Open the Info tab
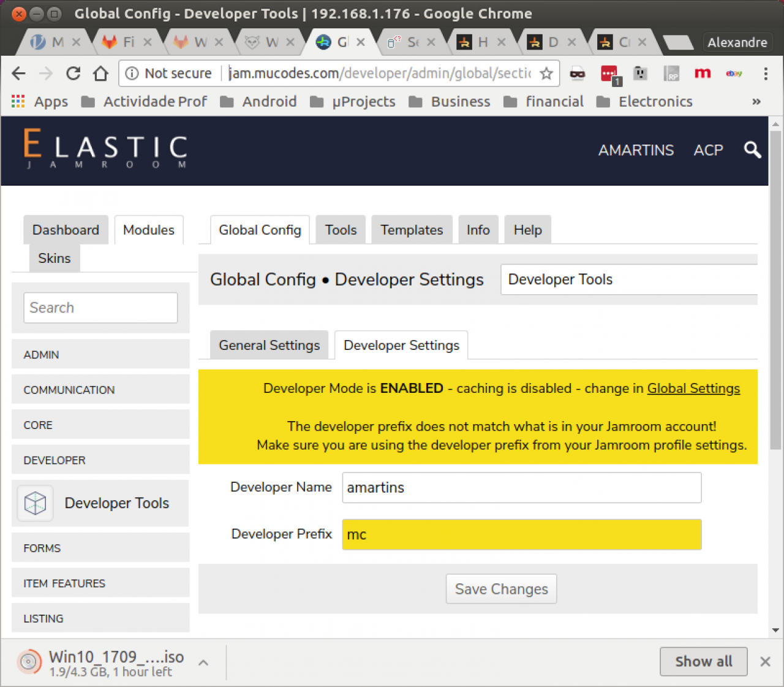This screenshot has width=784, height=687. [478, 230]
